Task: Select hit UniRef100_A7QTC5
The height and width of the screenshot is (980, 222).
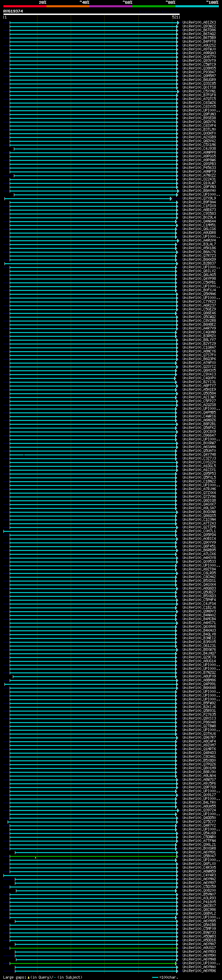Action: click(199, 99)
